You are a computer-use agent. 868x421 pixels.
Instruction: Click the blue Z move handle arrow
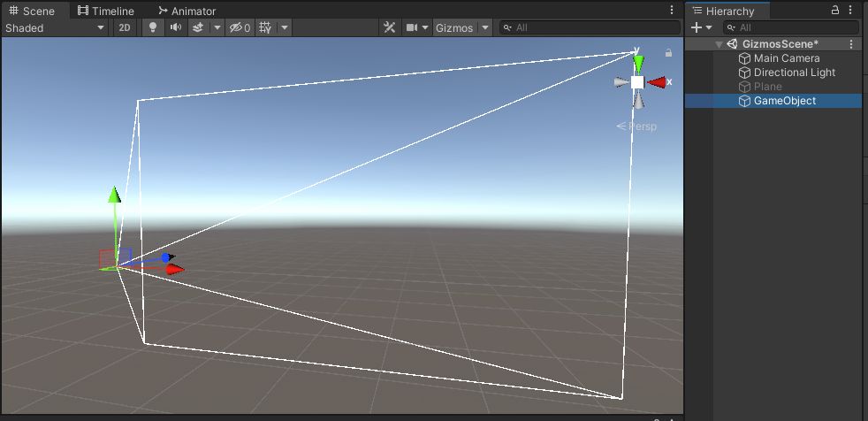(x=167, y=257)
